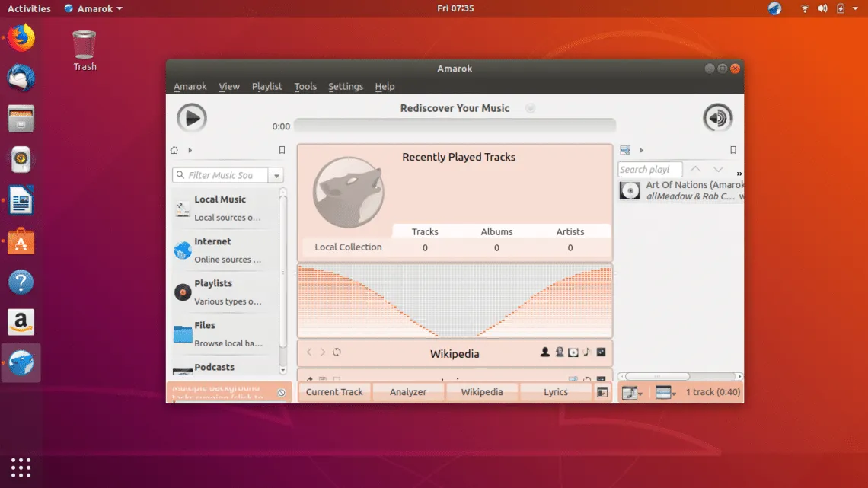Click the media sources bookmark icon
The height and width of the screenshot is (488, 868).
pyautogui.click(x=282, y=150)
